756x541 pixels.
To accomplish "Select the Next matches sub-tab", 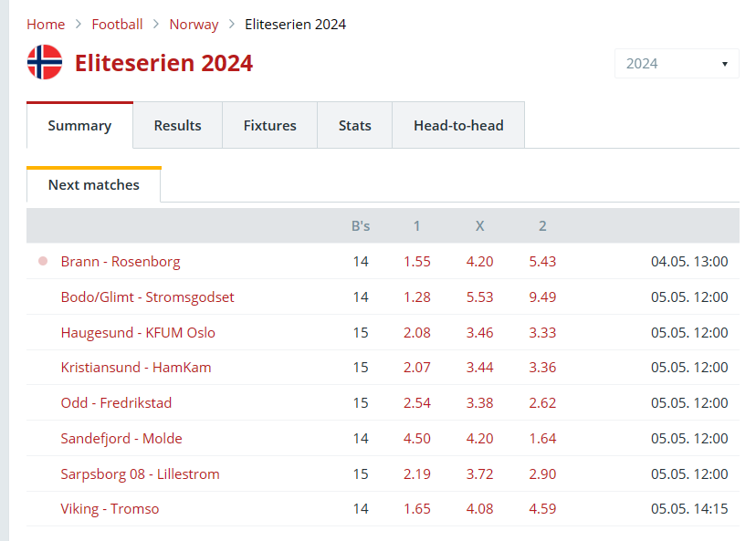I will [93, 185].
